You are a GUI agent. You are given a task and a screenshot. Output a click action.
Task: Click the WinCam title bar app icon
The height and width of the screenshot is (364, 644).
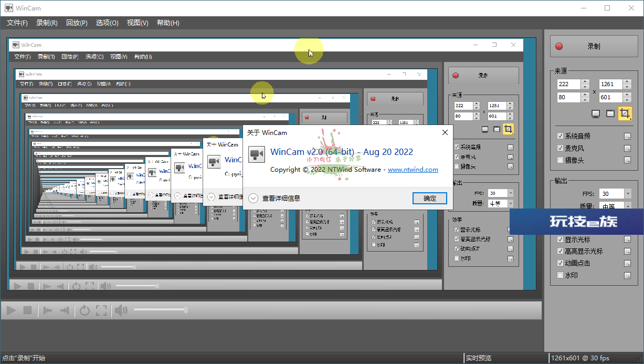pyautogui.click(x=9, y=8)
